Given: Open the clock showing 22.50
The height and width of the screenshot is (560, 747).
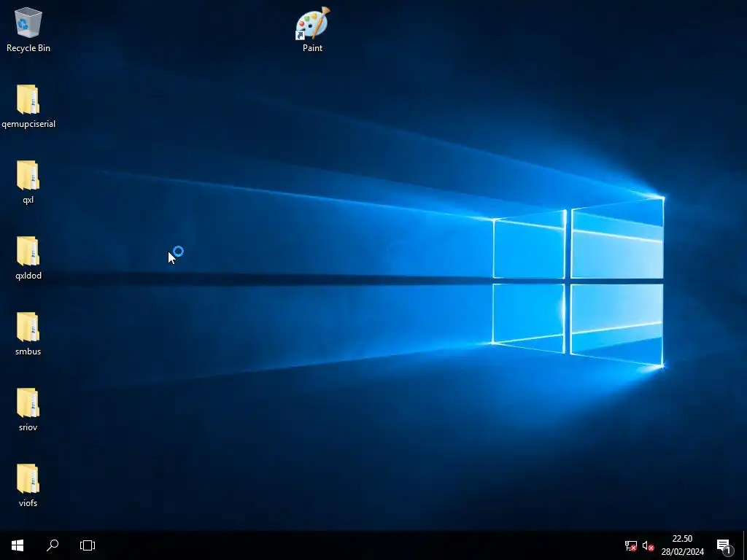Looking at the screenshot, I should [682, 545].
